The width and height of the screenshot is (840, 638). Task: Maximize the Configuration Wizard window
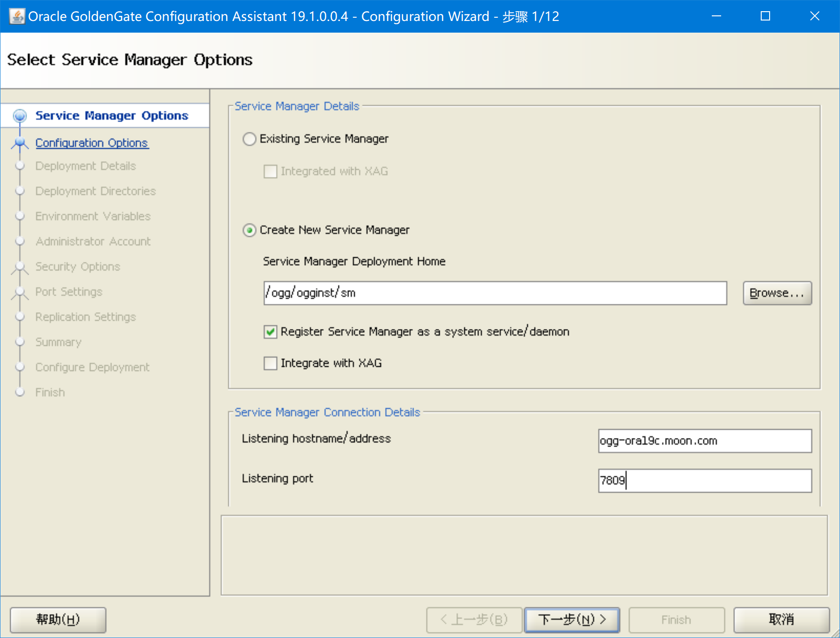point(765,16)
